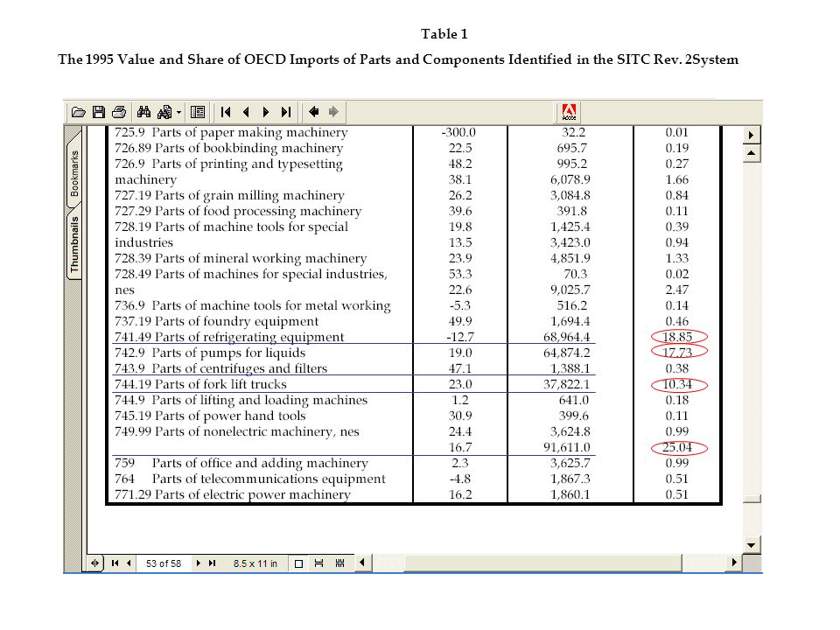This screenshot has height=630, width=840.
Task: Click the Open file folder icon
Action: [x=79, y=112]
